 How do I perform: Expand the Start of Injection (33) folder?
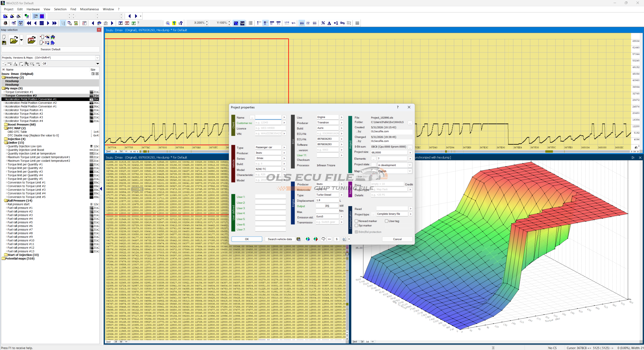(x=6, y=255)
